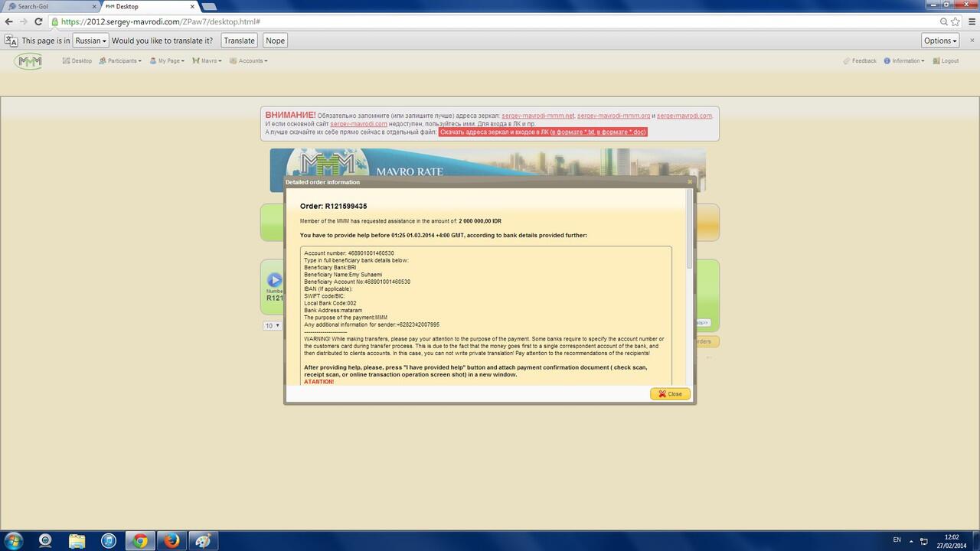Open the Chrome hamburger menu
Image resolution: width=980 pixels, height=551 pixels.
coord(971,22)
